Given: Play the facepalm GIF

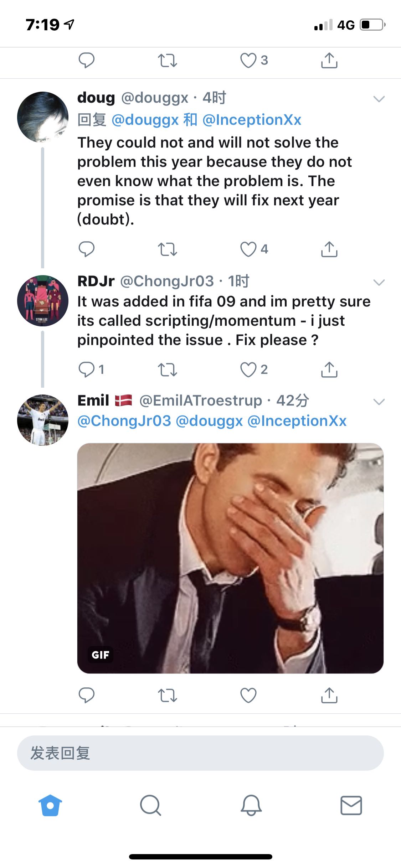Looking at the screenshot, I should click(230, 558).
